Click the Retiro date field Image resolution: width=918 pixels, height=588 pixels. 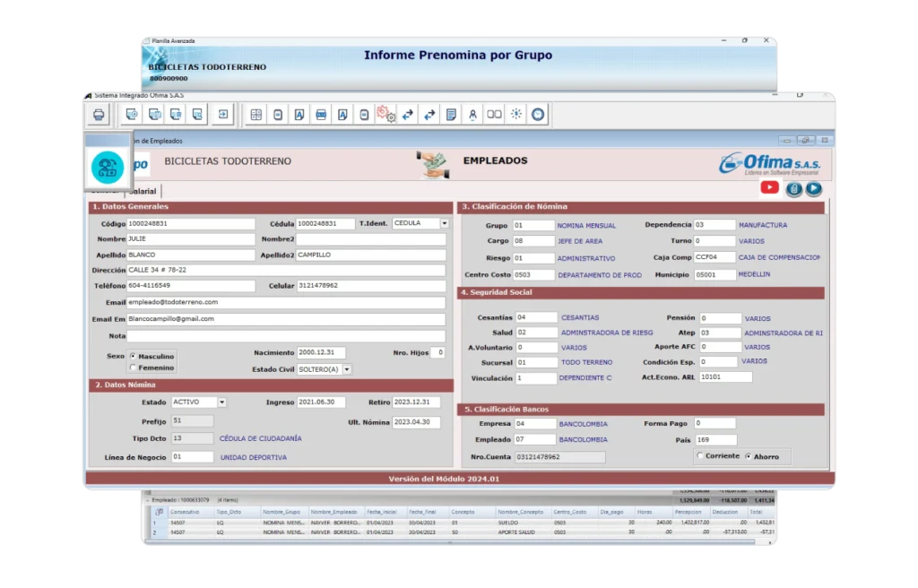416,402
